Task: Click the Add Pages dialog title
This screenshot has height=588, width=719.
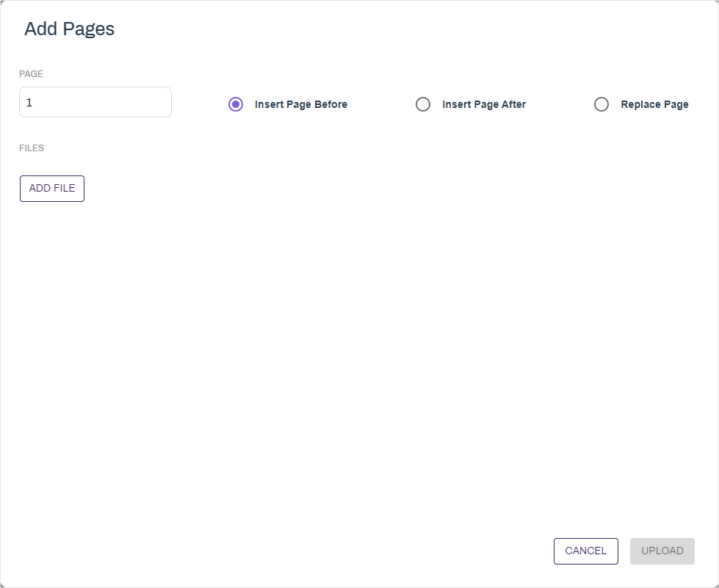Action: pyautogui.click(x=69, y=29)
